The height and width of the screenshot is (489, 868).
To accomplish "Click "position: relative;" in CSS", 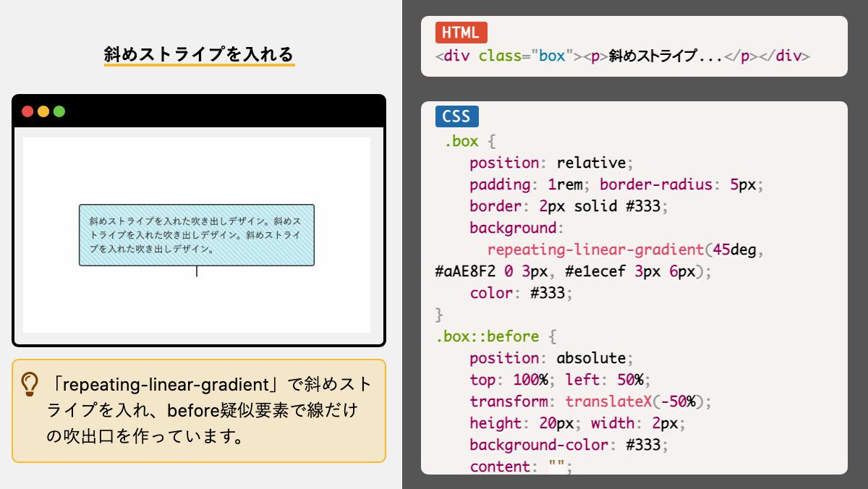I will [552, 163].
